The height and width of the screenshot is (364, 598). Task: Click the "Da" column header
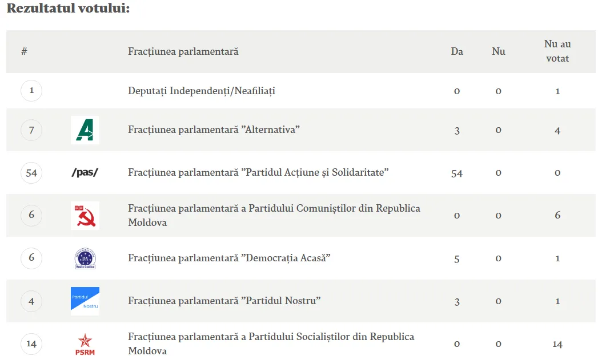click(457, 51)
